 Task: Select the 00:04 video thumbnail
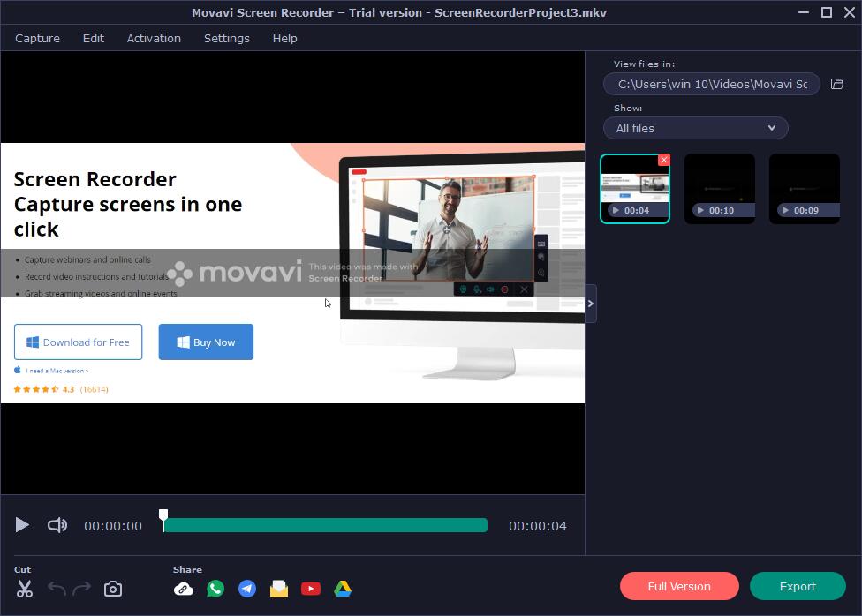(635, 189)
